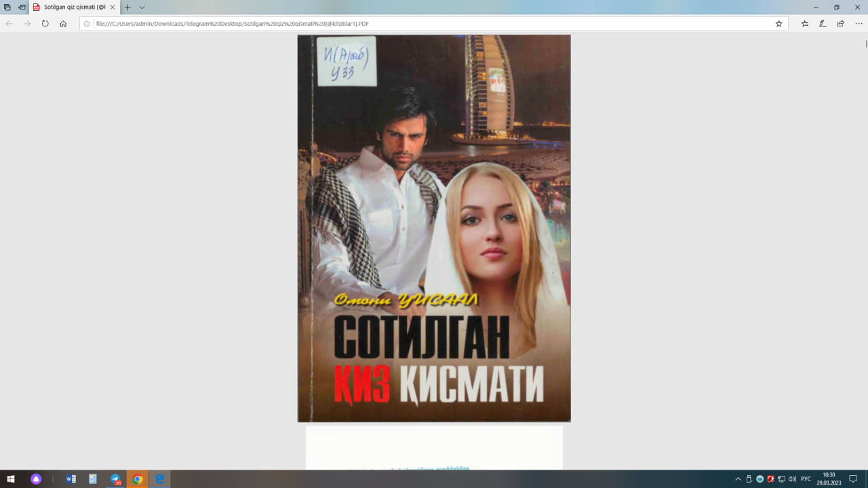Add this page to favorites star
Screen dimensions: 868x488
(779, 23)
